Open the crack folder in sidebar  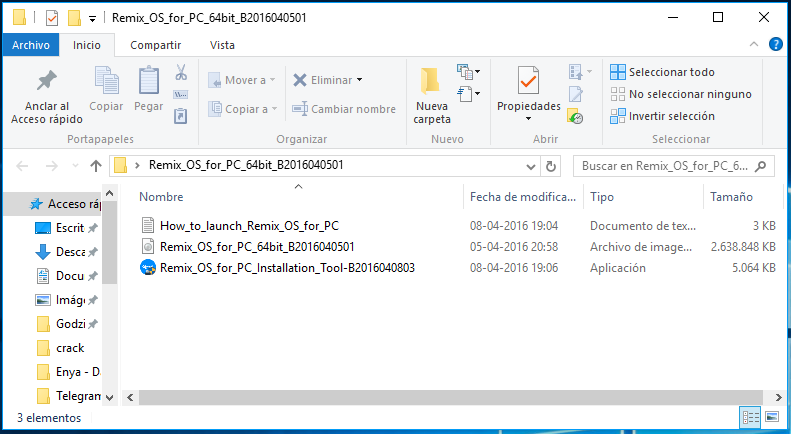pos(61,348)
